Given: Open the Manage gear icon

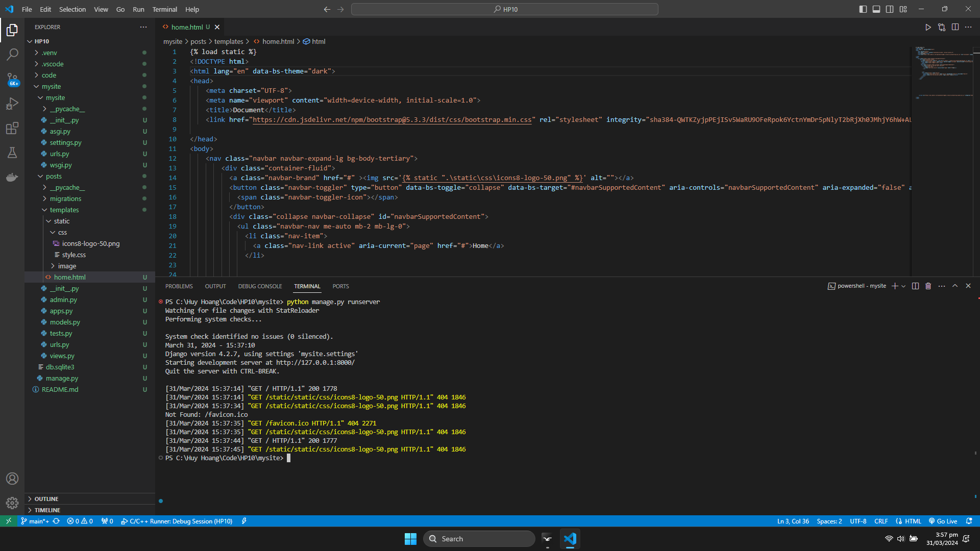Looking at the screenshot, I should pyautogui.click(x=12, y=503).
